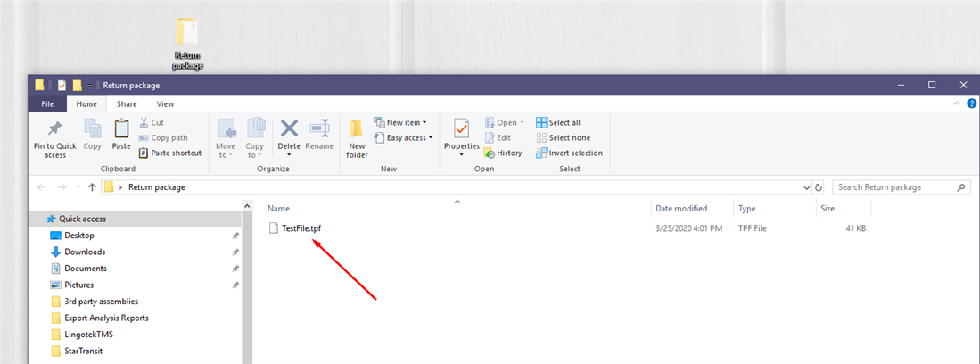This screenshot has height=364, width=980.
Task: Click quick access toolbar New folder icon
Action: 78,85
